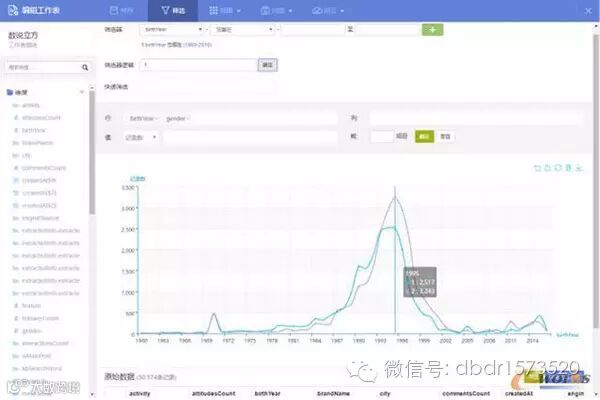Select the activity field in sidebar

[x=31, y=105]
